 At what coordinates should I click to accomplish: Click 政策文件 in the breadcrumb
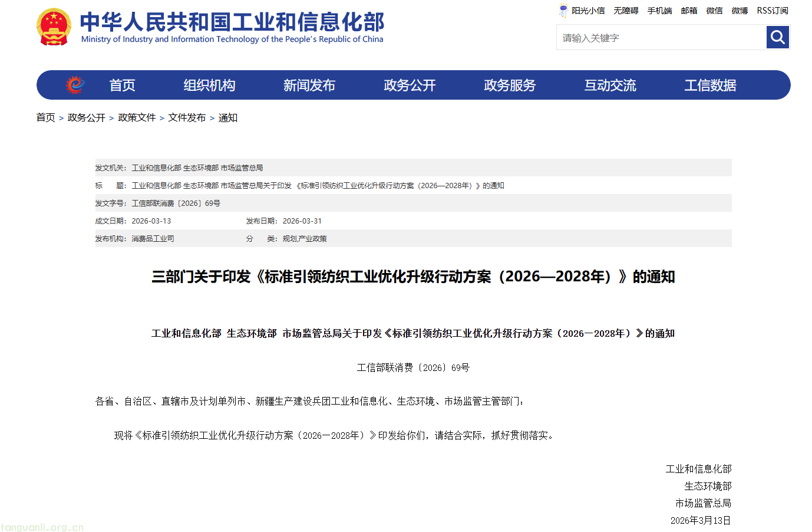click(137, 118)
